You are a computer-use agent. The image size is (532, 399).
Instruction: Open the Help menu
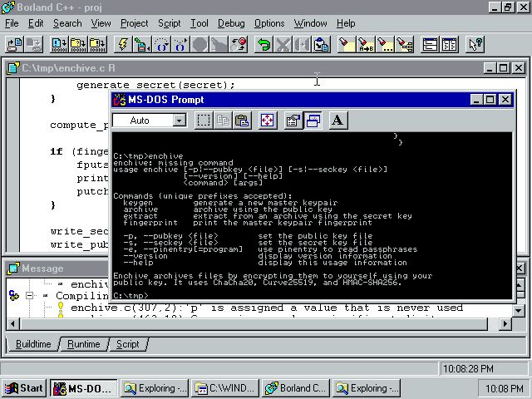(346, 23)
